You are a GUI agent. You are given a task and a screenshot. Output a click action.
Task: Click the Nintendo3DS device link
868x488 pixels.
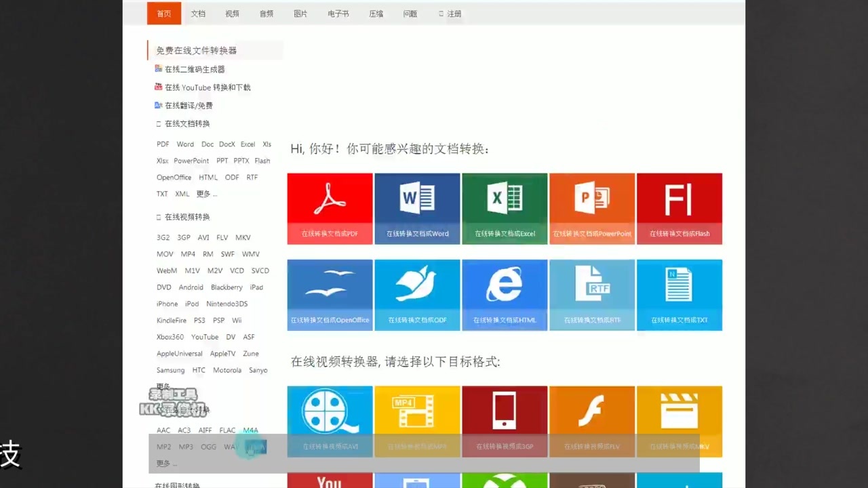pos(227,304)
